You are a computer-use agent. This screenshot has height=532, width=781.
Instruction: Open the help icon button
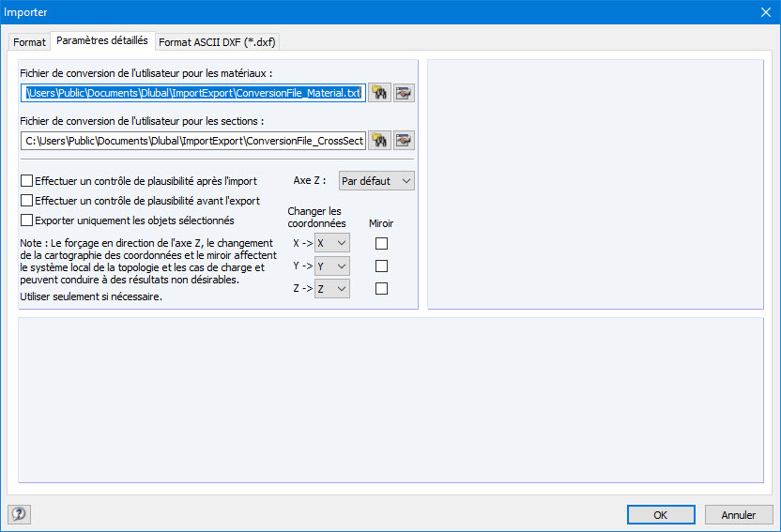point(19,514)
